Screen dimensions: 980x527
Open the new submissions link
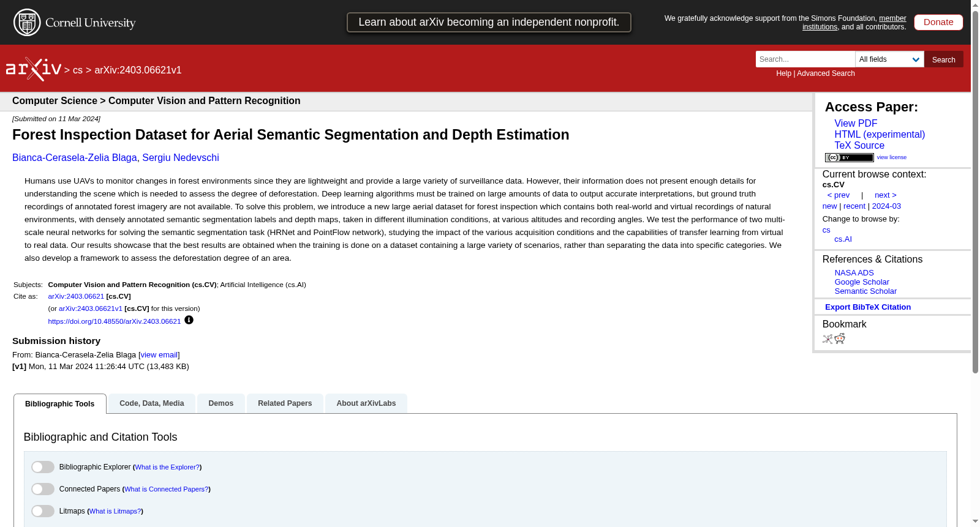[x=829, y=206]
